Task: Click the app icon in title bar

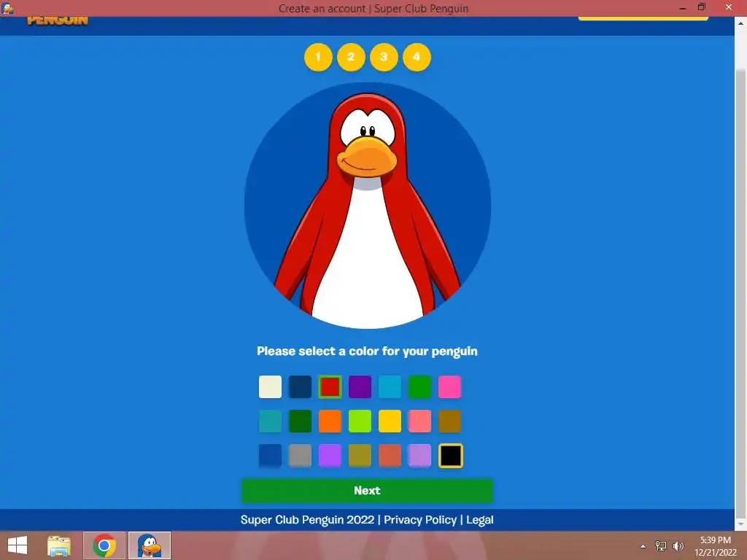Action: pyautogui.click(x=7, y=8)
